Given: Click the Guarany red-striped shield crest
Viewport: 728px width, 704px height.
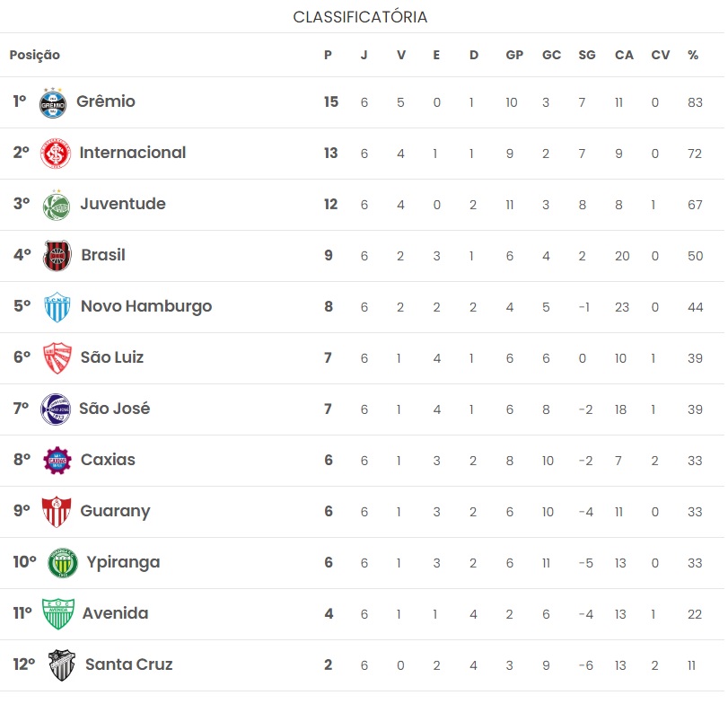Looking at the screenshot, I should [x=57, y=511].
